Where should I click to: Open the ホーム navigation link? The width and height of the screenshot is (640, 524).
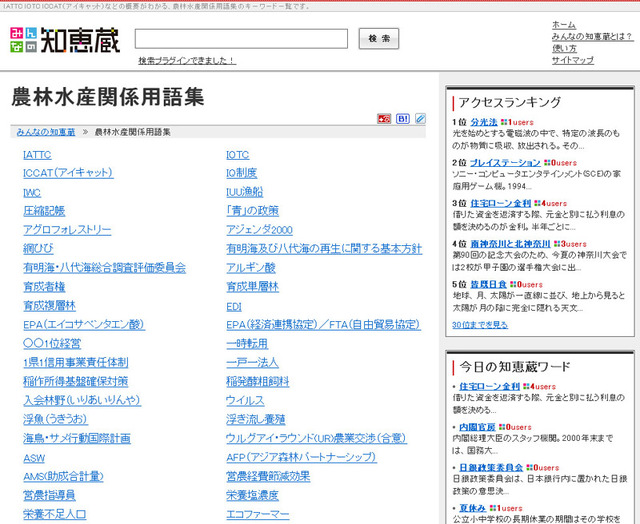563,24
